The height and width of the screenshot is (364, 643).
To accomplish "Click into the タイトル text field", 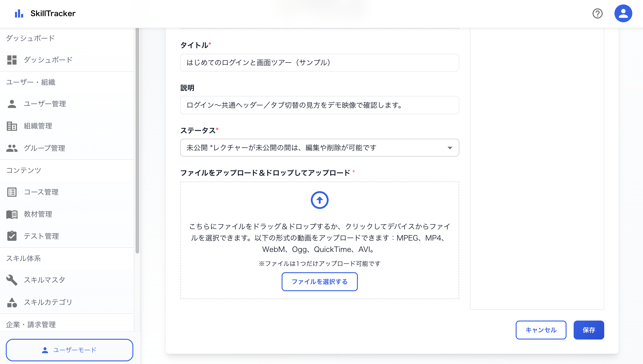I will point(319,63).
